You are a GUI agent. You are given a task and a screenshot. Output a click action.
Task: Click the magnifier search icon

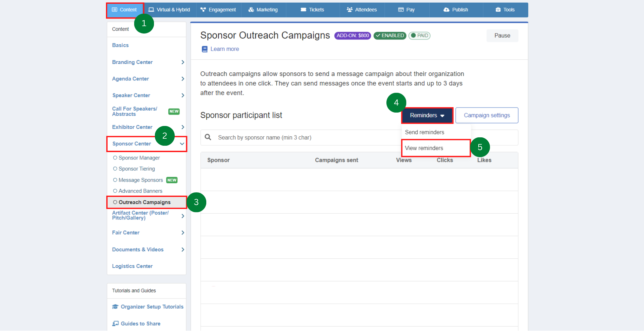[208, 137]
